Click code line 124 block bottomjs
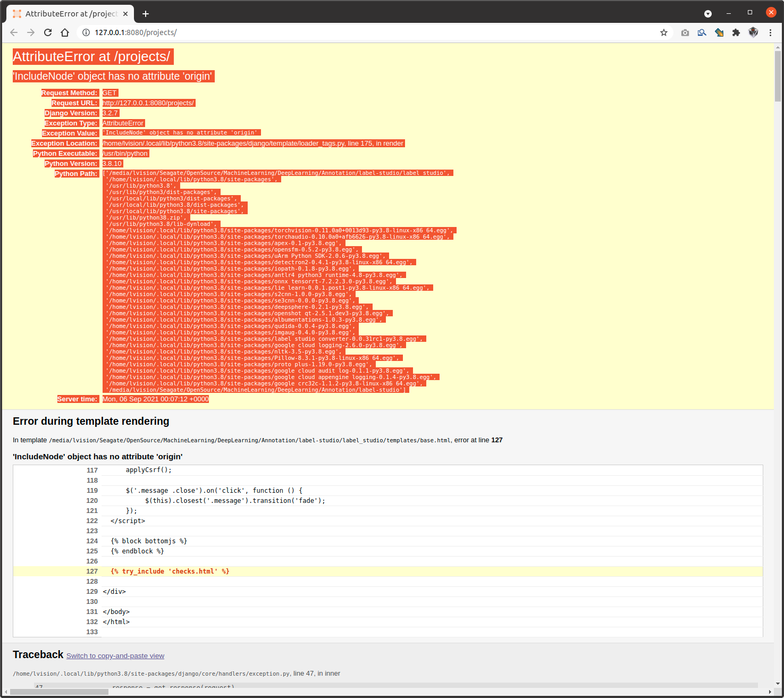Viewport: 784px width, 698px height. [149, 541]
